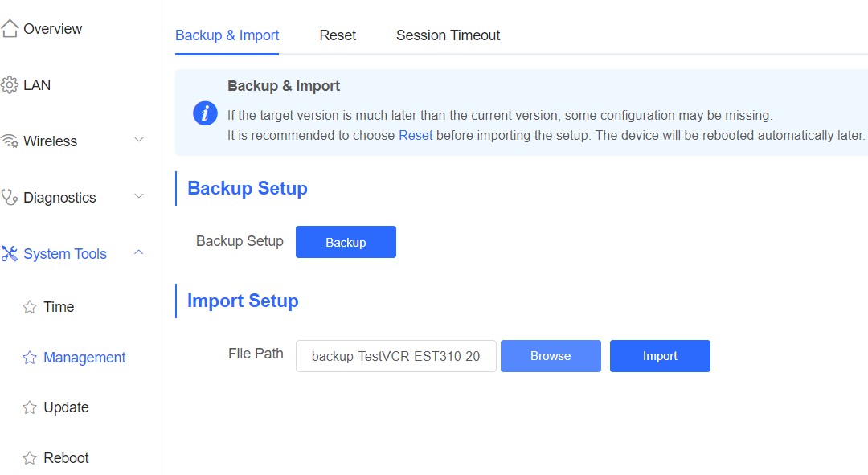Click the System Tools wrench icon

point(10,254)
